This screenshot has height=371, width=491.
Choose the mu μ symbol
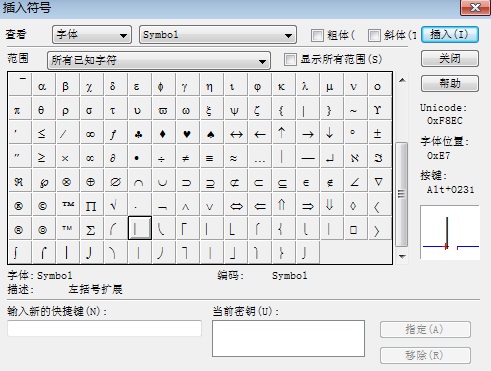tap(331, 84)
